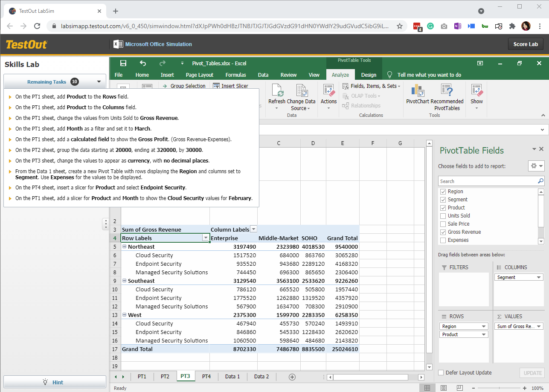Open browser extensions puzzle icon

(512, 26)
